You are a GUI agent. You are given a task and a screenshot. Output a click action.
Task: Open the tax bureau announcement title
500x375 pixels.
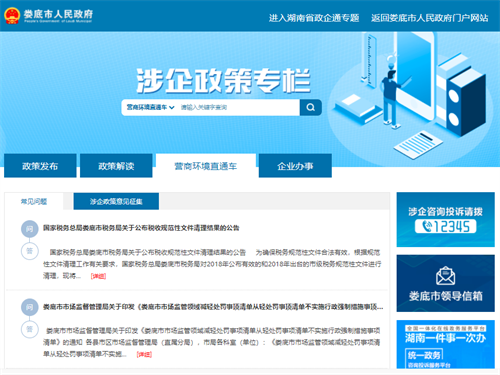click(141, 228)
